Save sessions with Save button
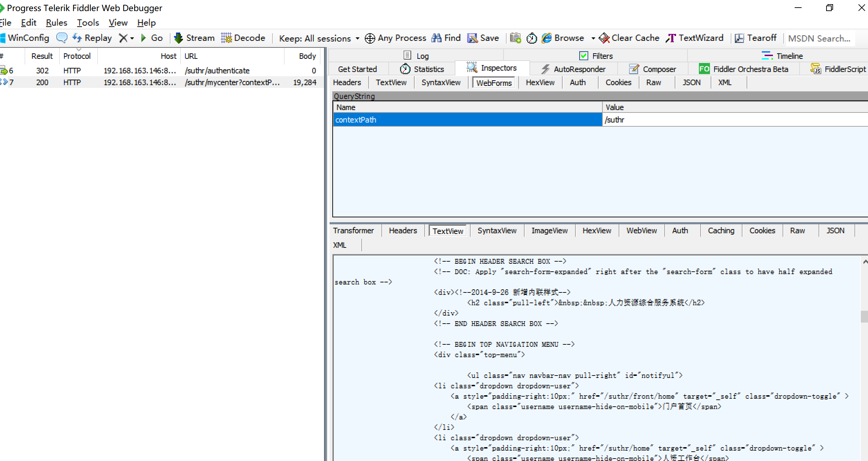 tap(483, 38)
